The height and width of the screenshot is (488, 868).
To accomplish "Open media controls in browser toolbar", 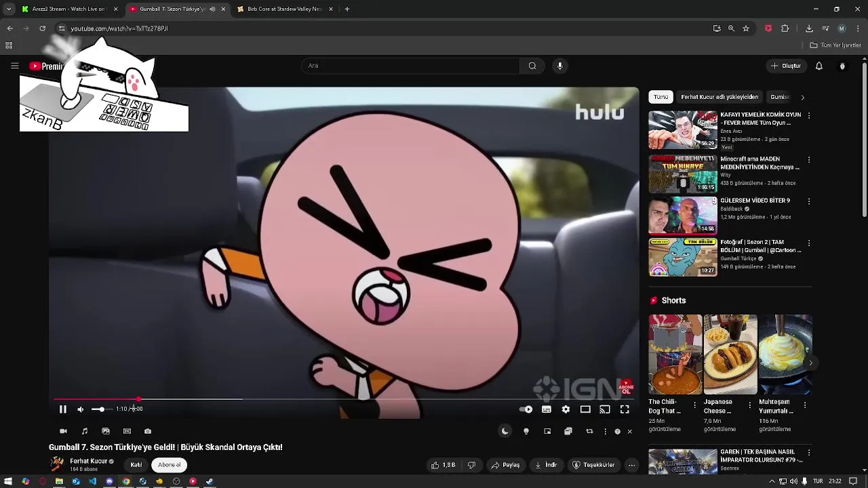I will [x=825, y=28].
